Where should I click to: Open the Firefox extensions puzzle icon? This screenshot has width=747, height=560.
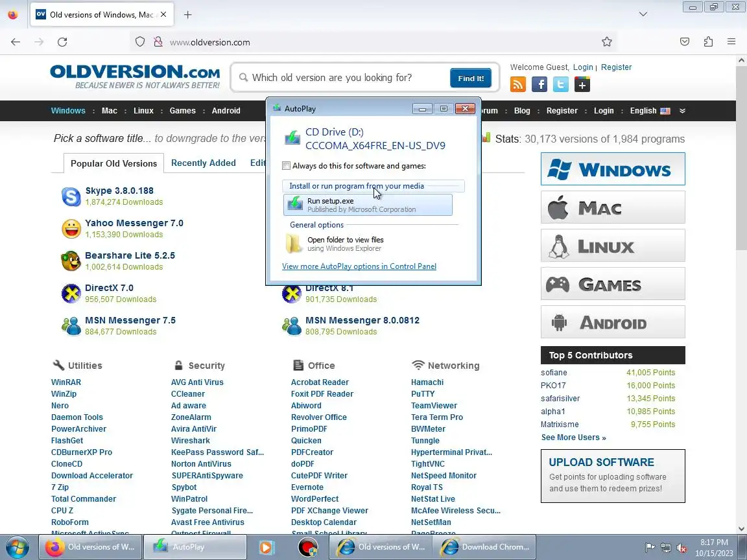pyautogui.click(x=708, y=42)
